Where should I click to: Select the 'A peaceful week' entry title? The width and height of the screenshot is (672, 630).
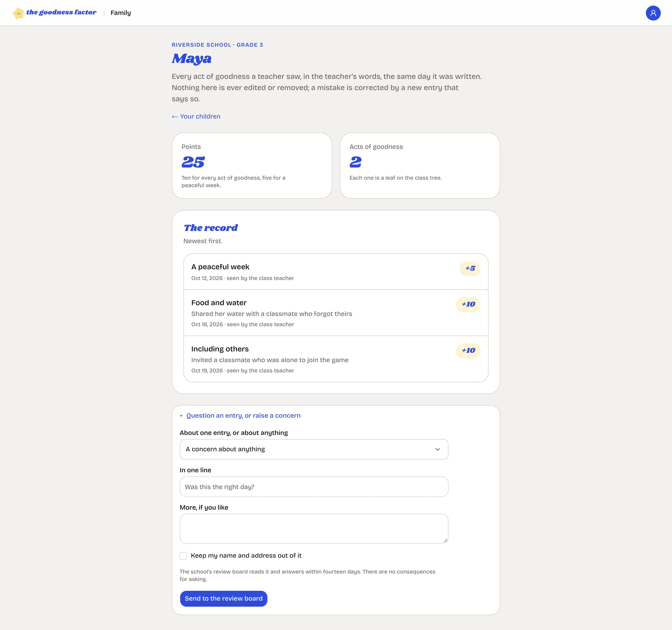[220, 267]
